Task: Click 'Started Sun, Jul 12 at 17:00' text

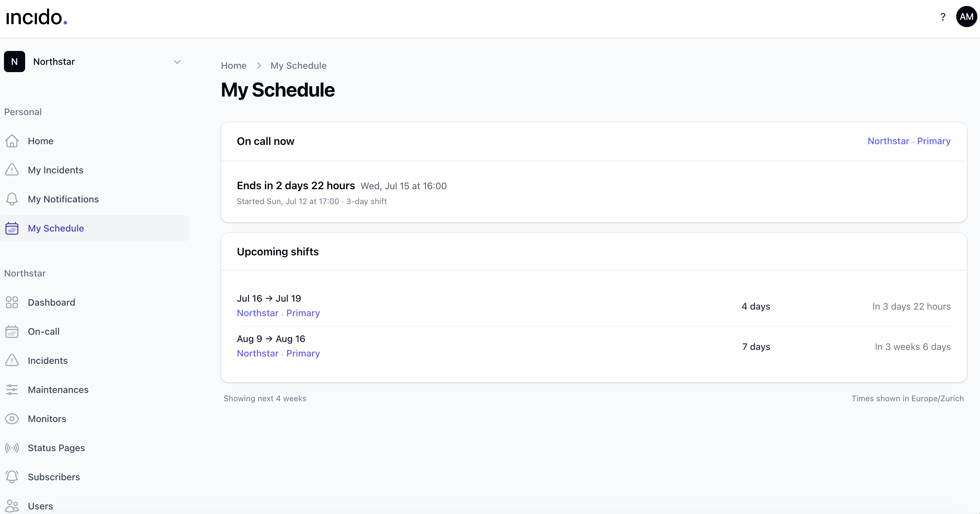Action: pyautogui.click(x=288, y=202)
